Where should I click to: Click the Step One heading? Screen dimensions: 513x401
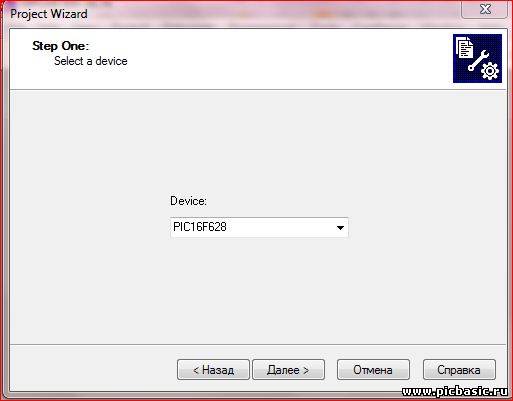tap(61, 46)
